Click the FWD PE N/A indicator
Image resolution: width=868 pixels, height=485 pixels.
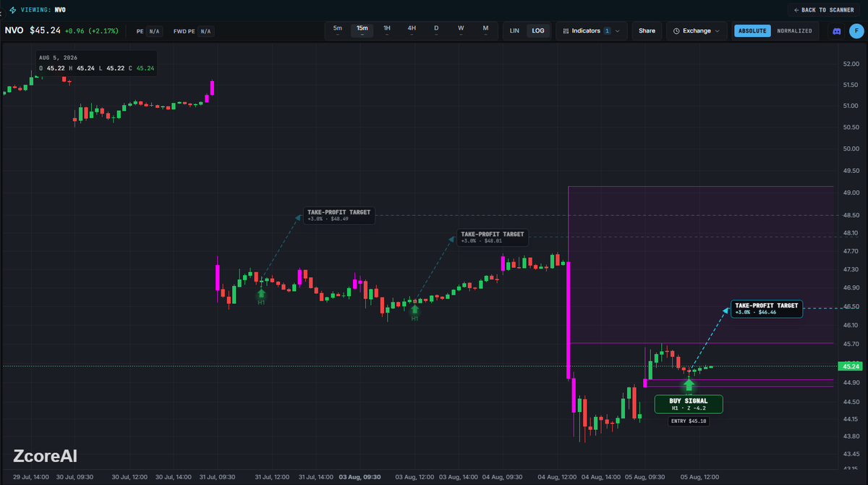click(193, 31)
